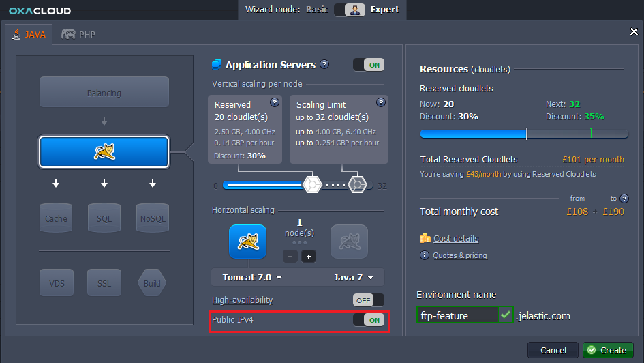644x363 pixels.
Task: Disable the Public IPv4 switch
Action: click(x=369, y=320)
